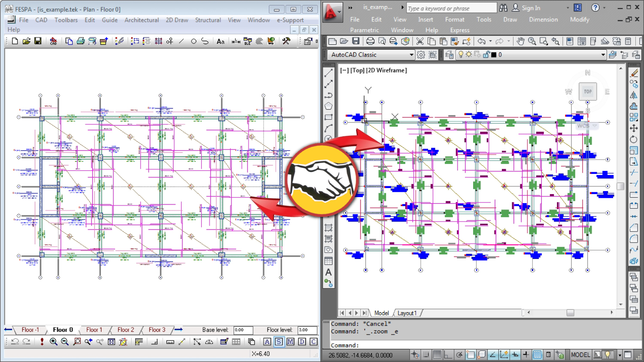Save the project using FESPA floppy disk icon
Viewport: 644px width, 362px height.
38,41
